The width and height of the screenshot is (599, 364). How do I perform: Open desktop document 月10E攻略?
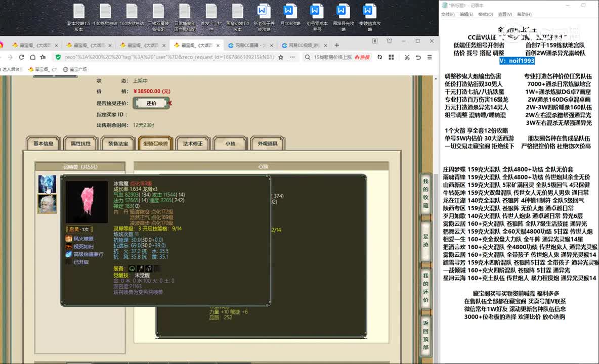[x=290, y=15]
